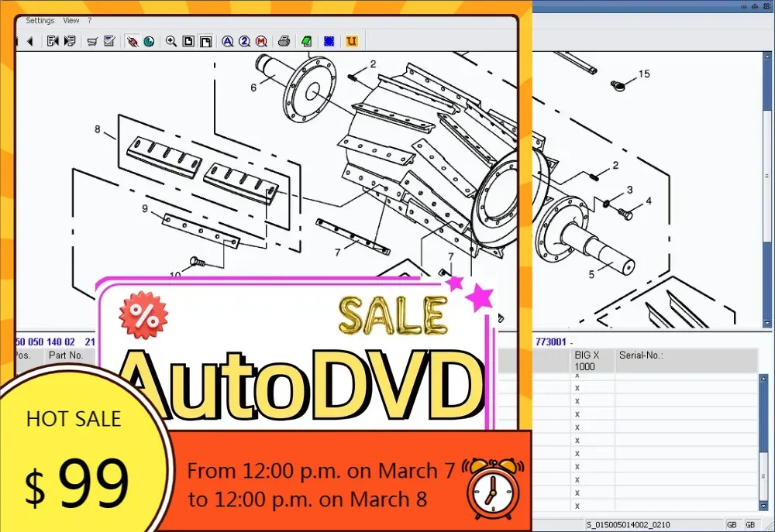Open the Settings menu

click(40, 21)
